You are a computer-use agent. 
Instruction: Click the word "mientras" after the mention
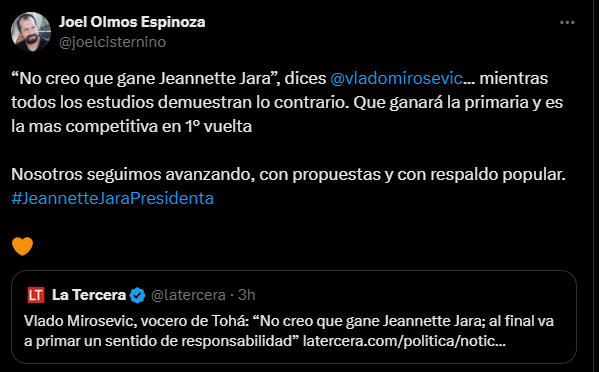tap(513, 78)
